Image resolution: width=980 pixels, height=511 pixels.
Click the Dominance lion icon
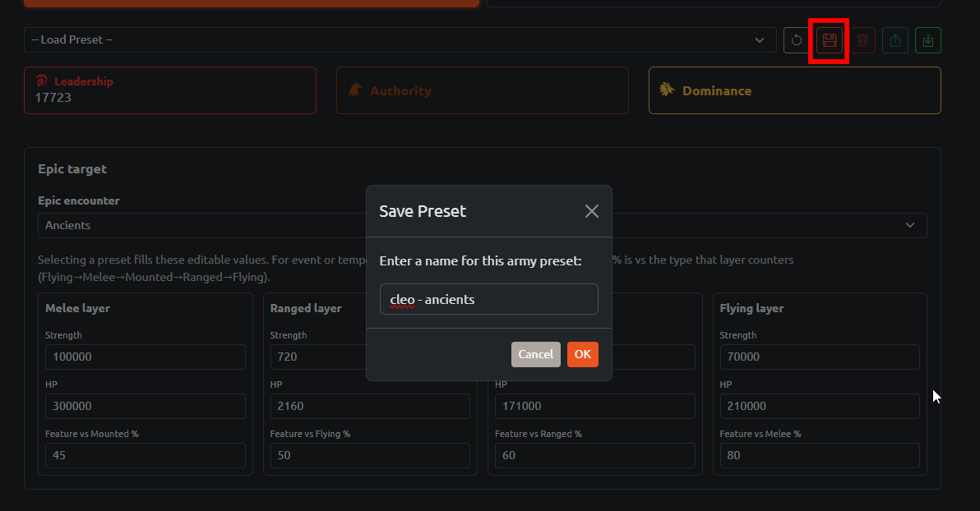tap(668, 90)
